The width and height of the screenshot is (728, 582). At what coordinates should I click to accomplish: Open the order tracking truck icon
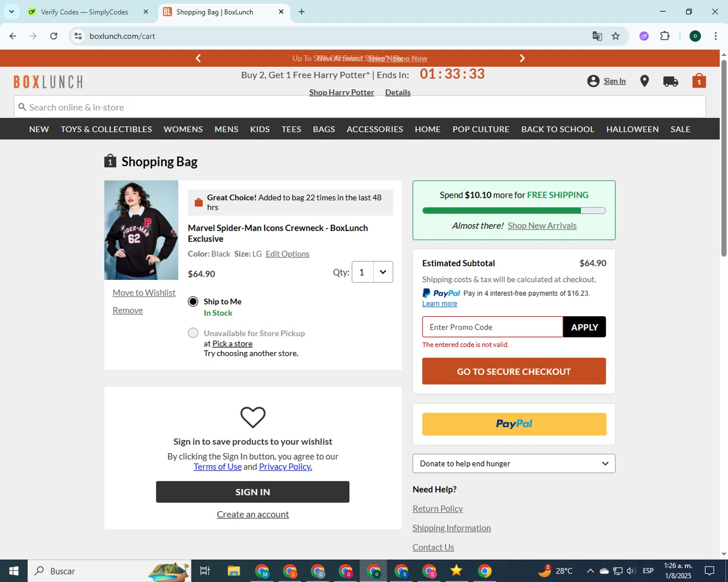tap(671, 81)
